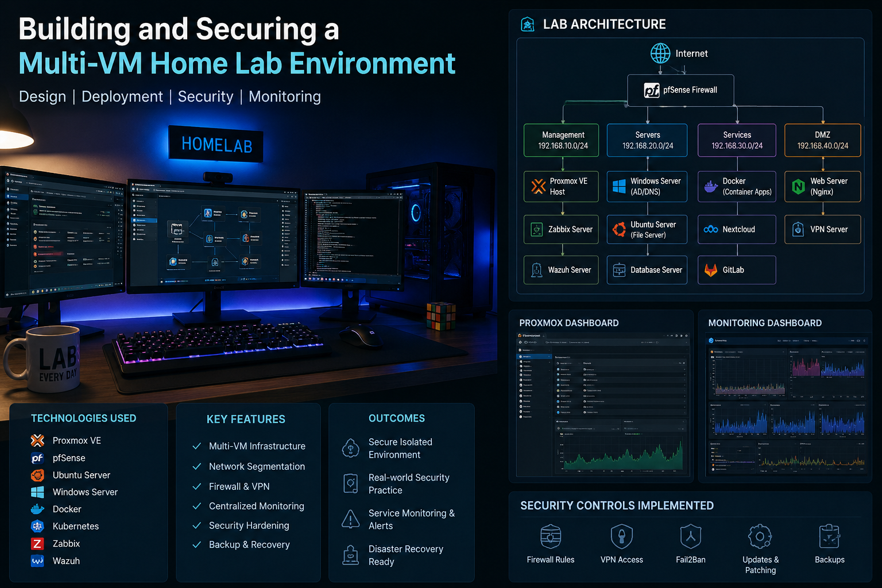This screenshot has height=588, width=882.
Task: Click Zabbix Z icon in Technologies Used
Action: tap(37, 543)
